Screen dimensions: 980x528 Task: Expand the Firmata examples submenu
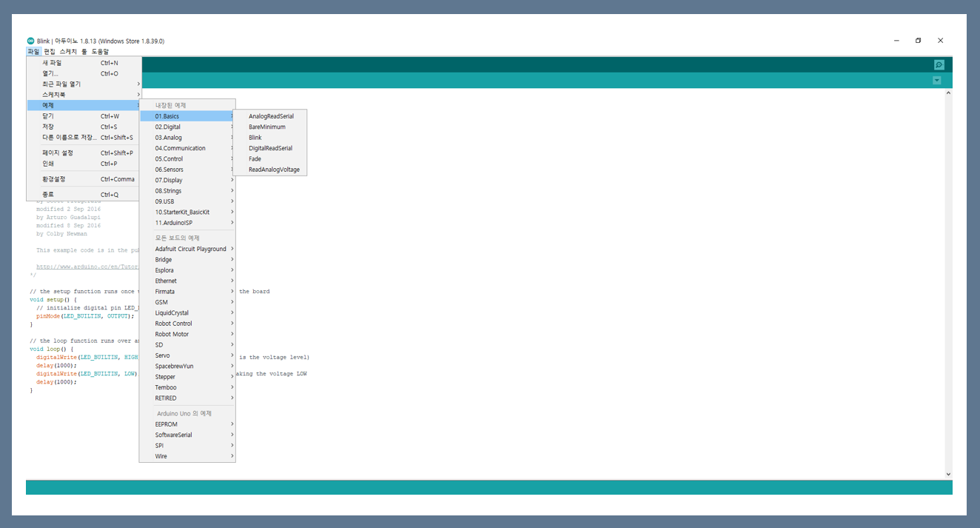(x=187, y=292)
